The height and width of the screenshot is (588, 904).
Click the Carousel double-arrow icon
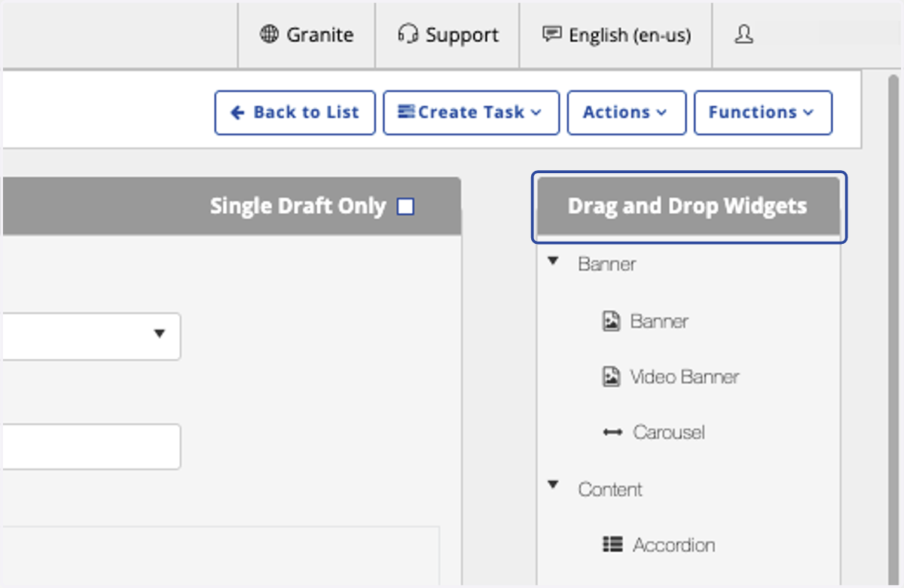pos(612,433)
